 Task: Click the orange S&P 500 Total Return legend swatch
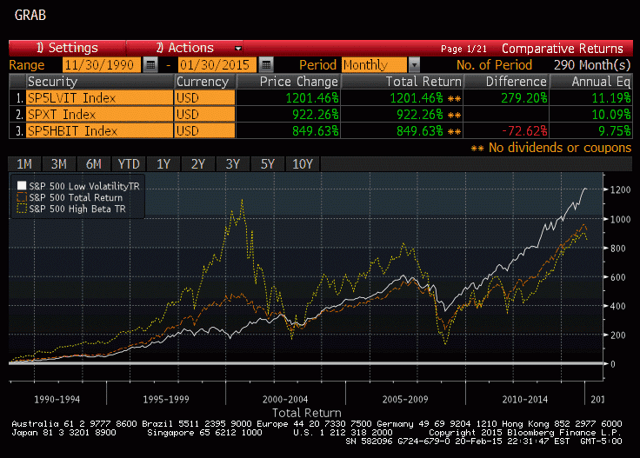22,197
